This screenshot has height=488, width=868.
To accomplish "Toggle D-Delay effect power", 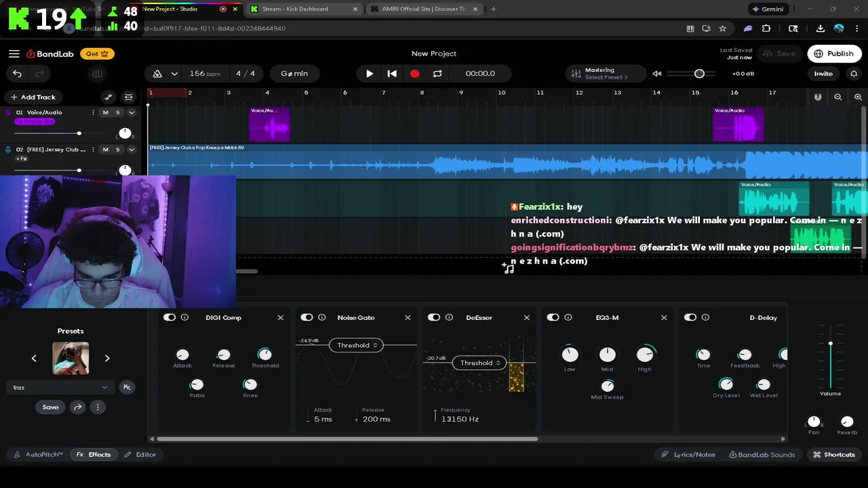I will click(x=690, y=317).
